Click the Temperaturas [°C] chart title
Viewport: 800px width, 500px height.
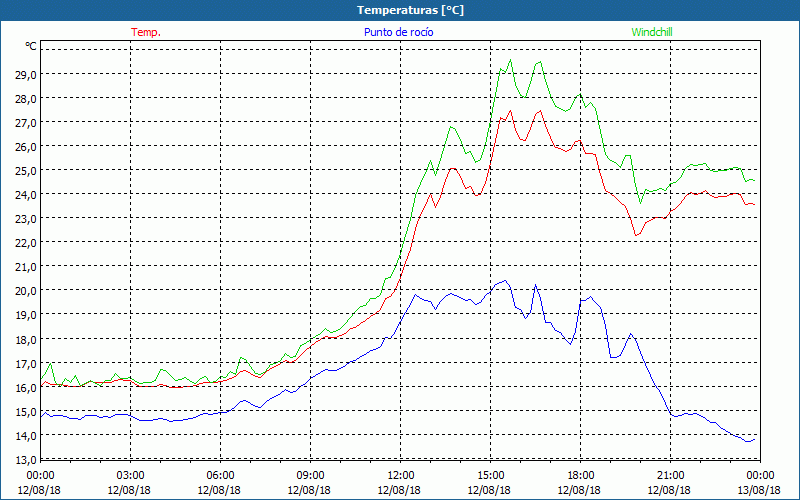[410, 10]
